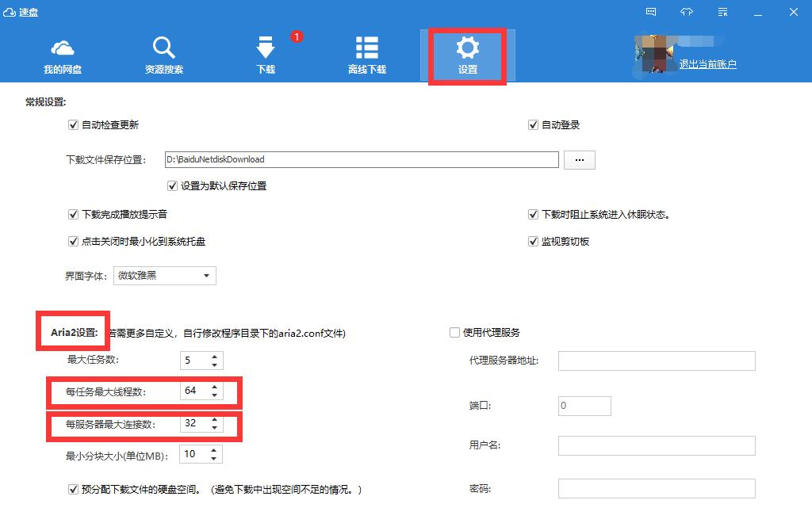Increase 最大任务数 with up arrow
Screen dimensions: 812x523
(x=214, y=357)
